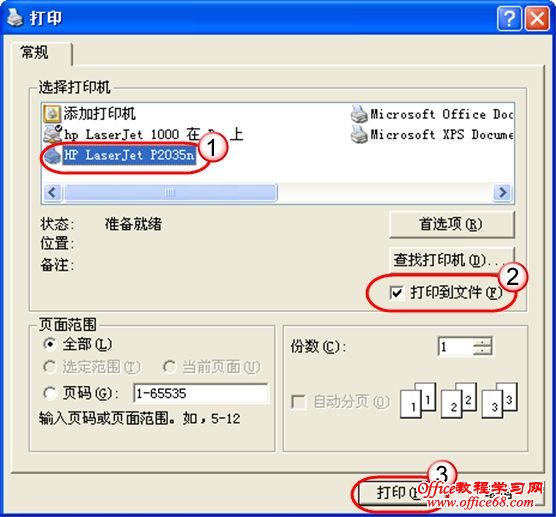Select the All (全部) page range radio
The image size is (556, 517).
[x=50, y=344]
